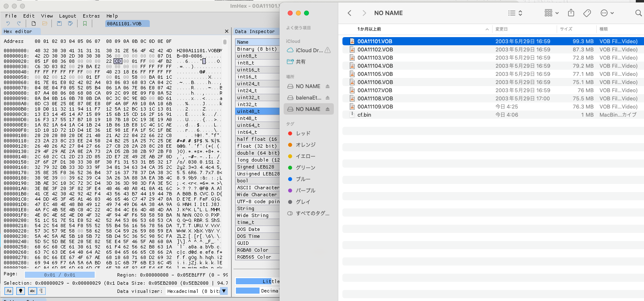
Task: Select the Data Inspector panel tab
Action: click(x=256, y=31)
